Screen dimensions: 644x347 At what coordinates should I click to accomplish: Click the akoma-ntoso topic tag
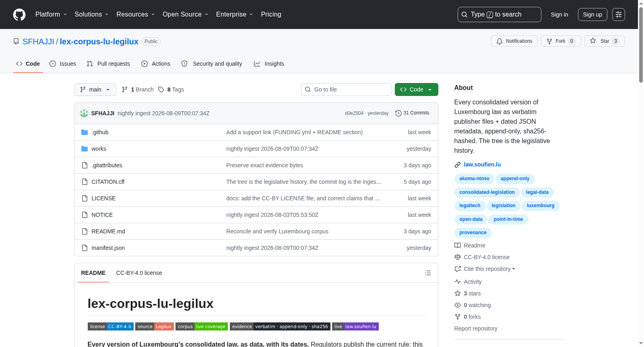(x=475, y=179)
